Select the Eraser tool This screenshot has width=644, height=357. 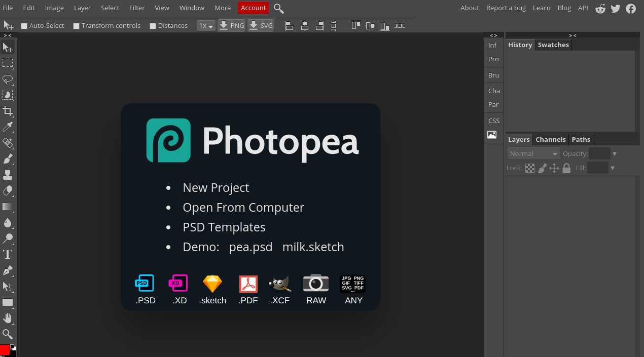(8, 191)
